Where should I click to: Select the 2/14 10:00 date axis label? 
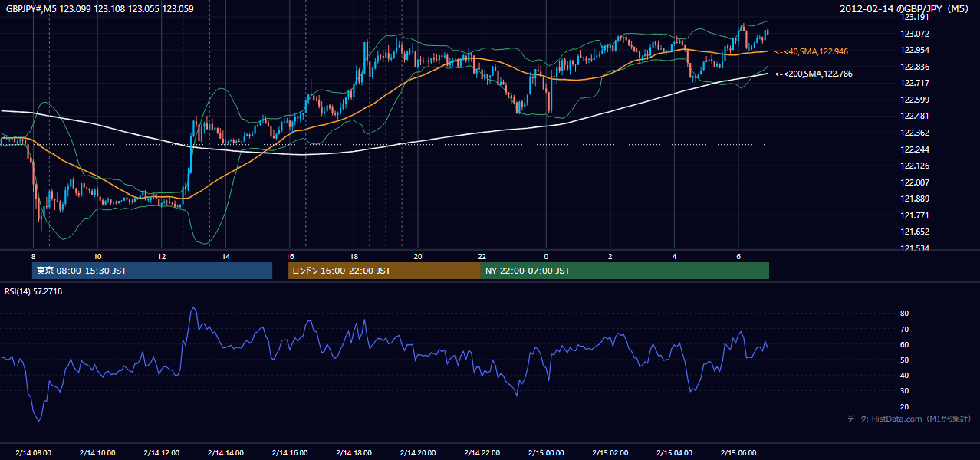pos(97,453)
